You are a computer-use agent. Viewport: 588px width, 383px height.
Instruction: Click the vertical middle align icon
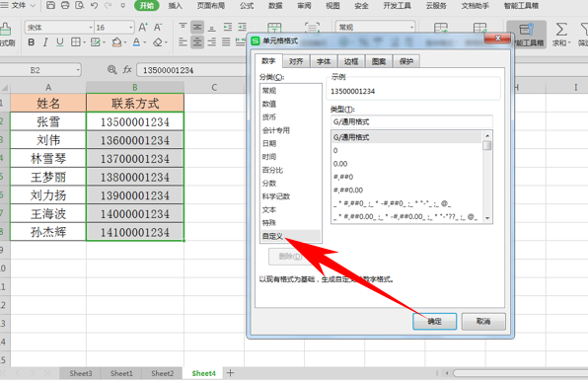click(x=197, y=27)
